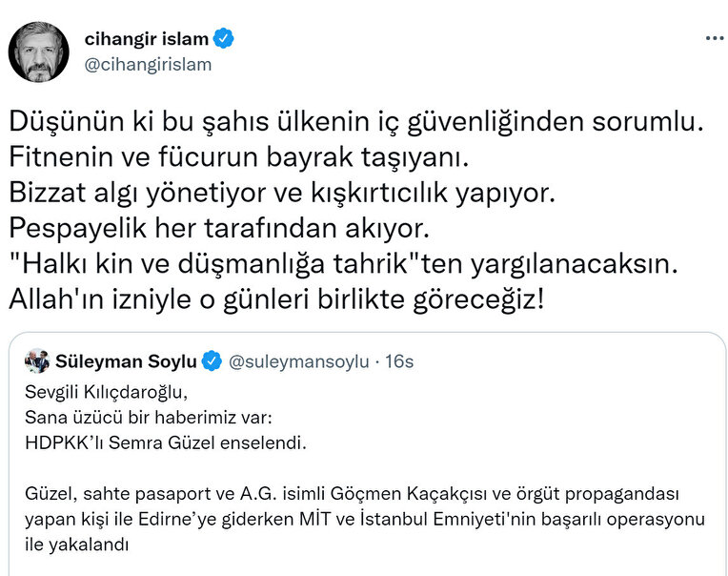Screen dimensions: 728x576
Task: Click the verified badge beside cihangir islam
Action: pos(224,39)
